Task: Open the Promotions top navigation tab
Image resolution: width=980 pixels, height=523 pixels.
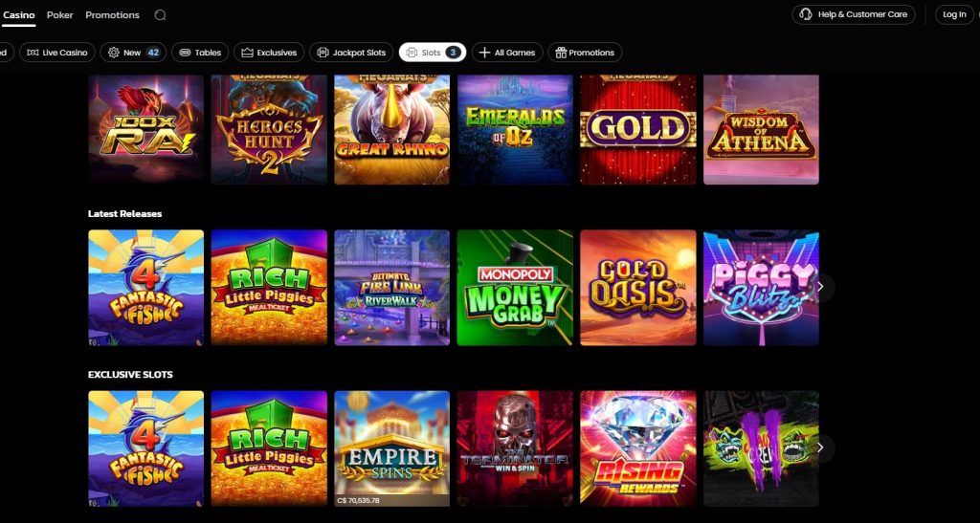Action: [x=113, y=15]
